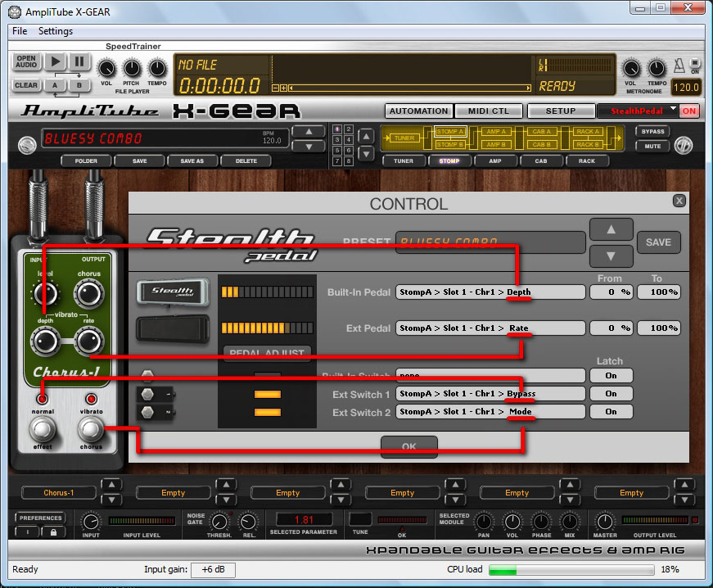Open the StealthPedal dropdown
The width and height of the screenshot is (713, 588).
[638, 111]
